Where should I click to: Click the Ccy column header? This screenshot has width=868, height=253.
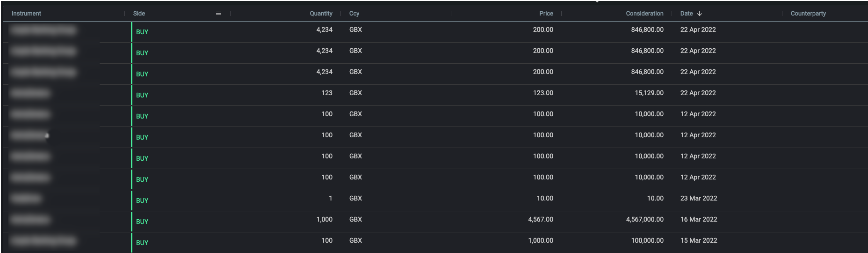pyautogui.click(x=354, y=14)
